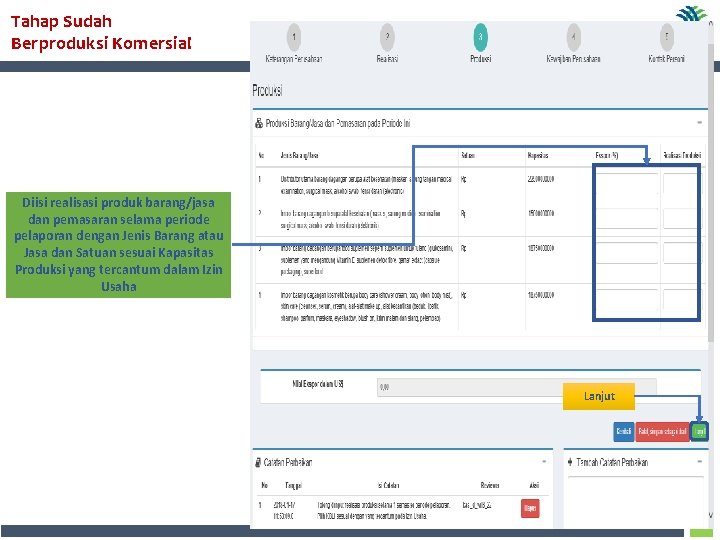Click the Realisasi Produksi field for row 1

point(681,184)
